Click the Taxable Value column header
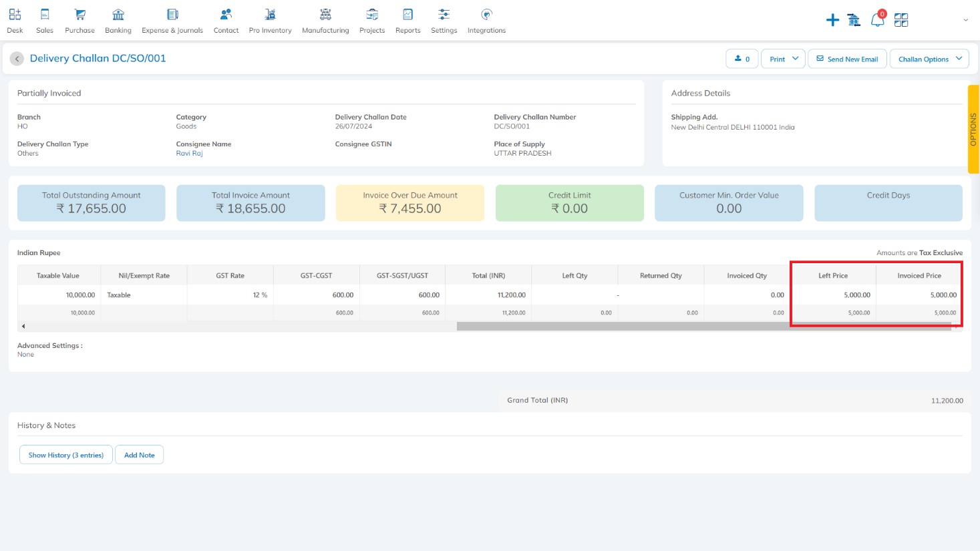 click(x=58, y=275)
